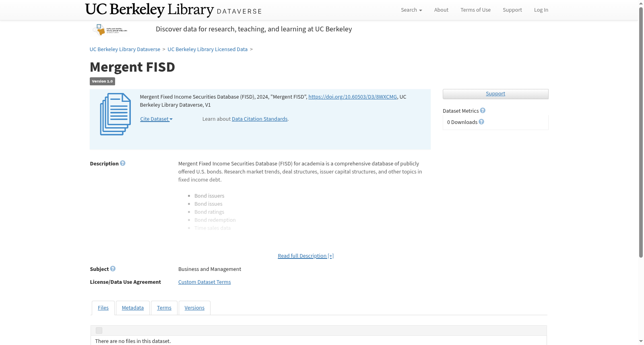Viewport: 644px width, 345px height.
Task: Open the Search dropdown menu
Action: click(x=411, y=10)
